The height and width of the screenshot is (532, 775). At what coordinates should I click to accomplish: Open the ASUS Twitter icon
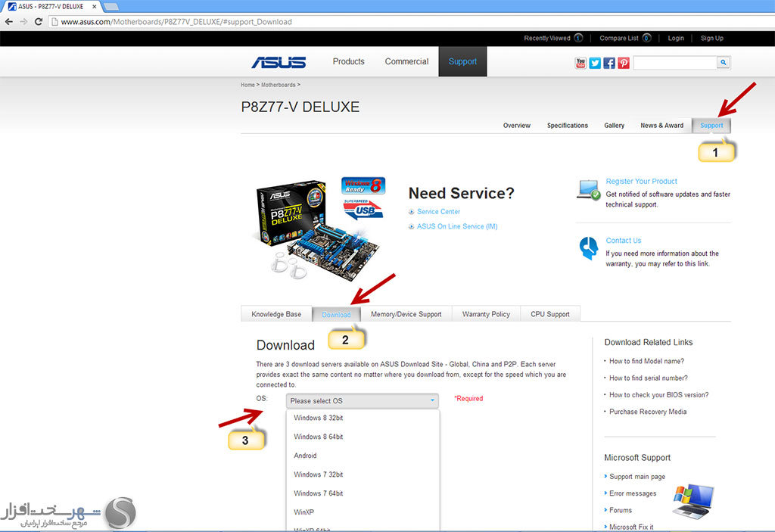595,63
